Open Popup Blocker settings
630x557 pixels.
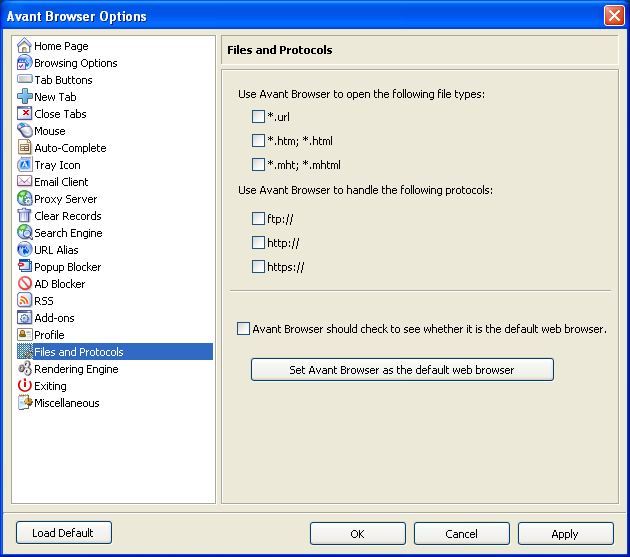[68, 267]
